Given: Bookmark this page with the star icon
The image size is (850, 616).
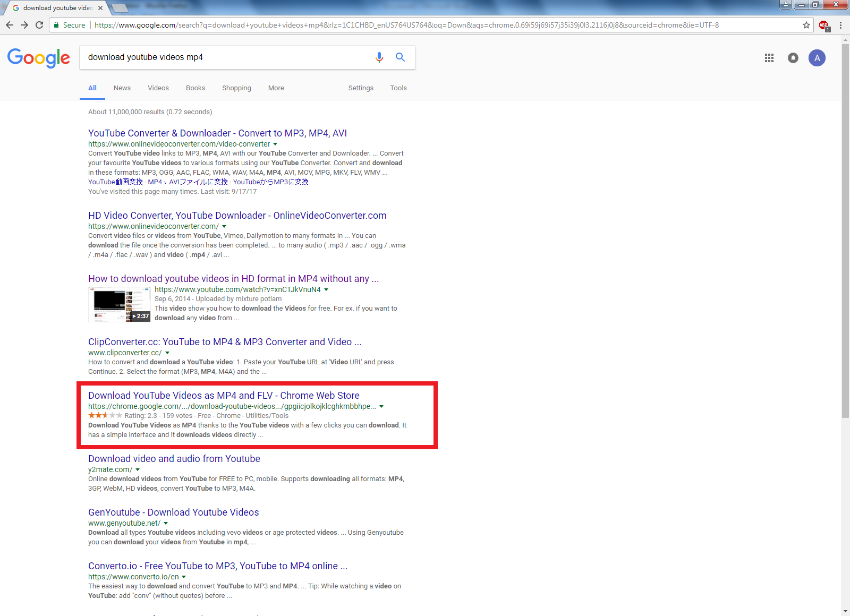Looking at the screenshot, I should (x=806, y=25).
